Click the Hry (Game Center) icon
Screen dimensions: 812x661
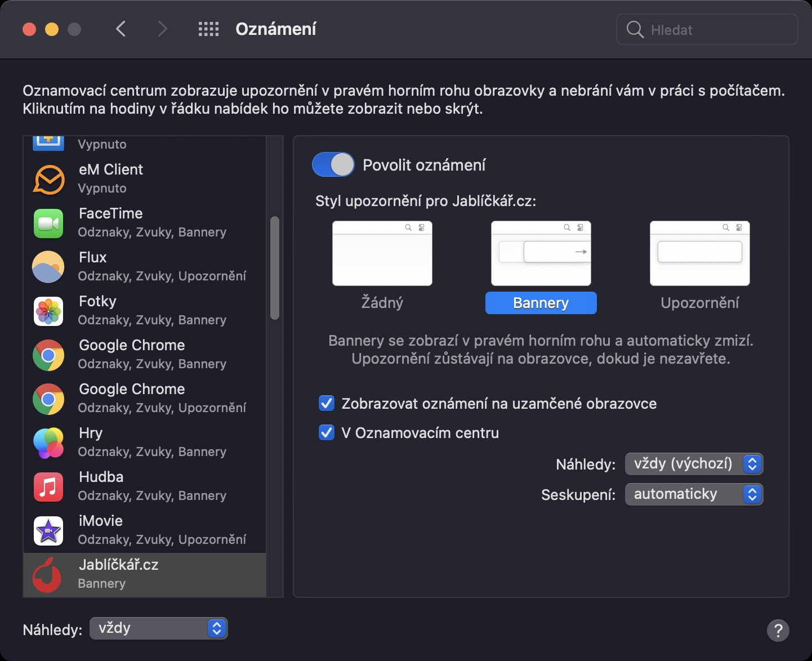click(x=49, y=443)
